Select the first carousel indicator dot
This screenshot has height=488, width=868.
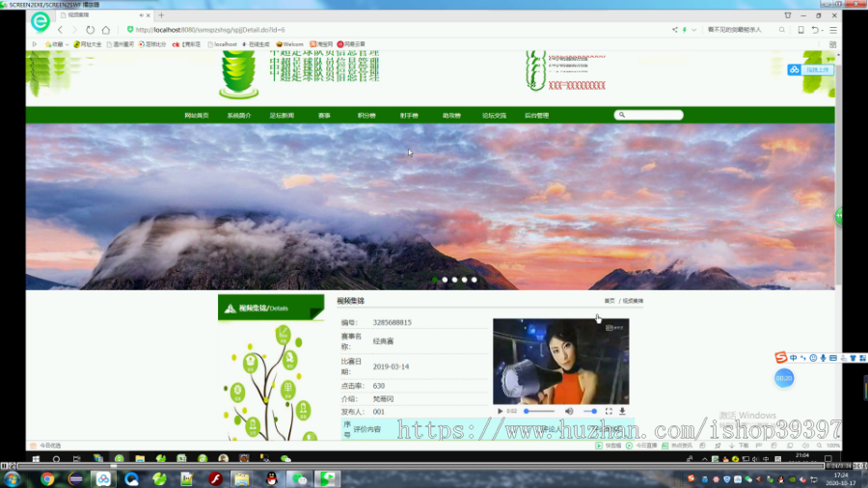(435, 280)
